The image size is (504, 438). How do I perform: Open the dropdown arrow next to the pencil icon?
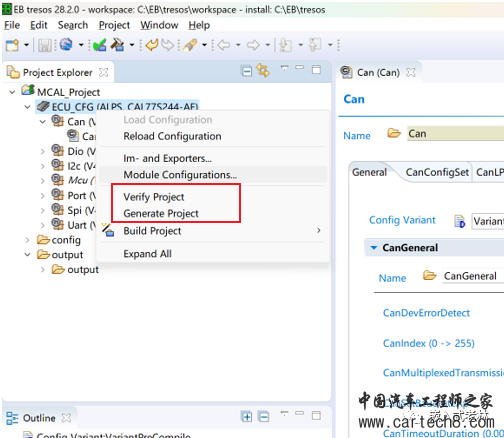204,45
